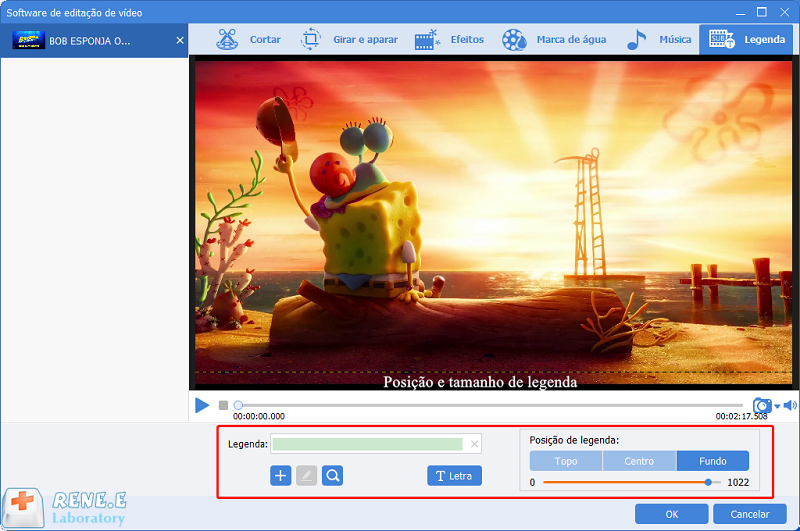This screenshot has height=531, width=800.
Task: Click the rotate and crop icon
Action: [311, 39]
